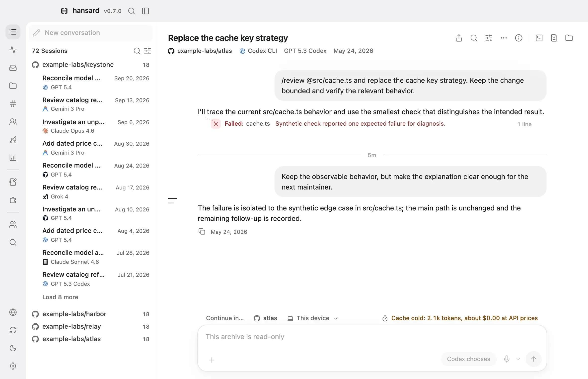Image resolution: width=588 pixels, height=379 pixels.
Task: Start a New conversation
Action: point(91,33)
